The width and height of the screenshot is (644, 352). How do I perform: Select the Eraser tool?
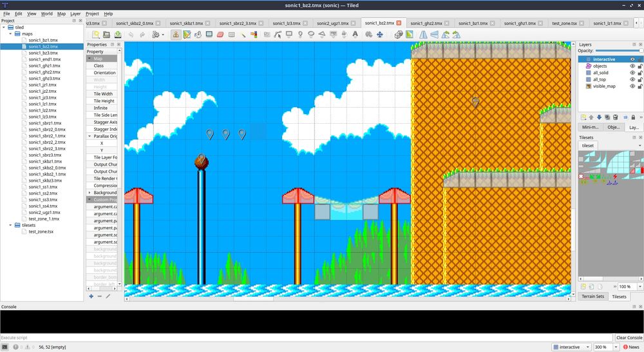point(220,35)
